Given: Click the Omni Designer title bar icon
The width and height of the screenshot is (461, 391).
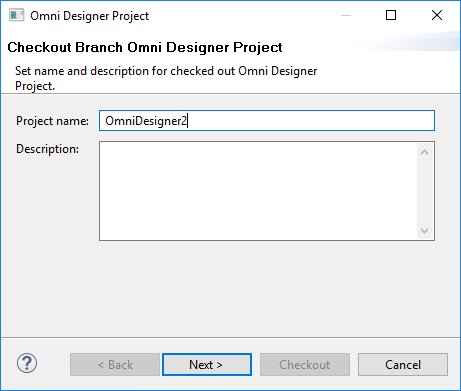Looking at the screenshot, I should (x=16, y=15).
